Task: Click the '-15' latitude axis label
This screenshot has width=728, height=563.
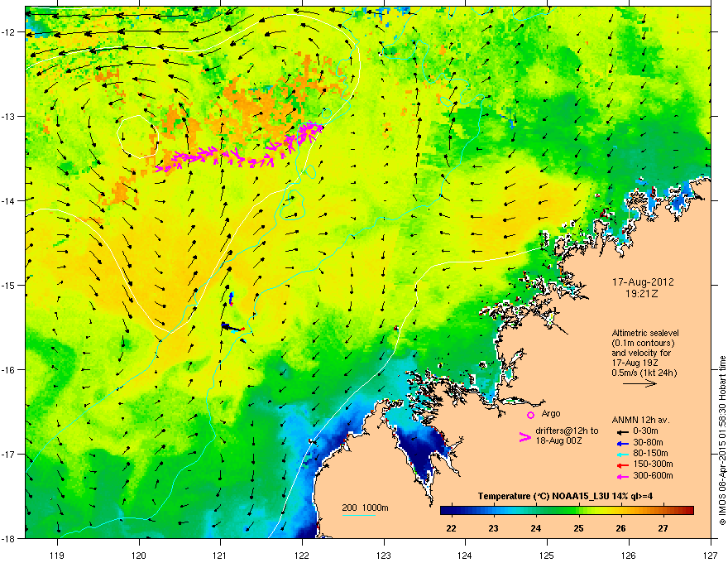Action: pos(8,285)
